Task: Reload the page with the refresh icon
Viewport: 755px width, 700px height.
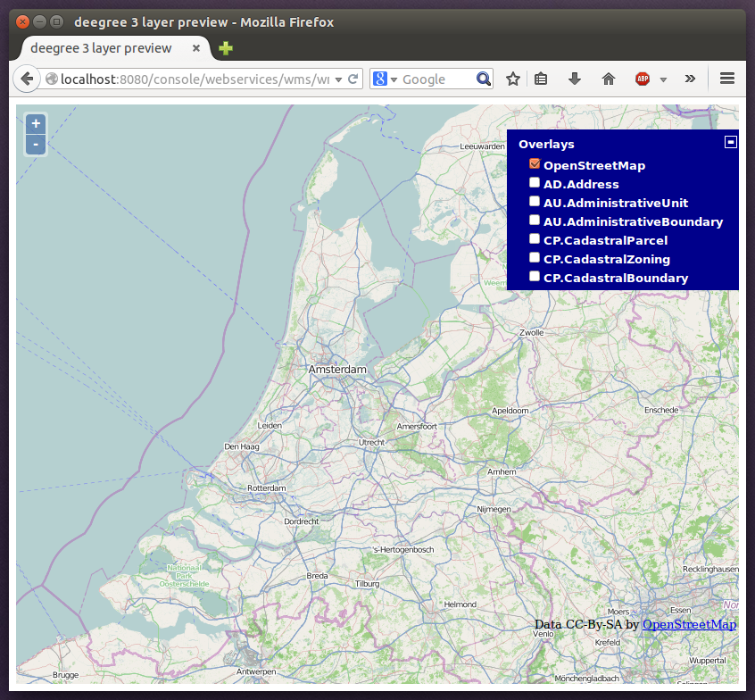Action: point(353,79)
